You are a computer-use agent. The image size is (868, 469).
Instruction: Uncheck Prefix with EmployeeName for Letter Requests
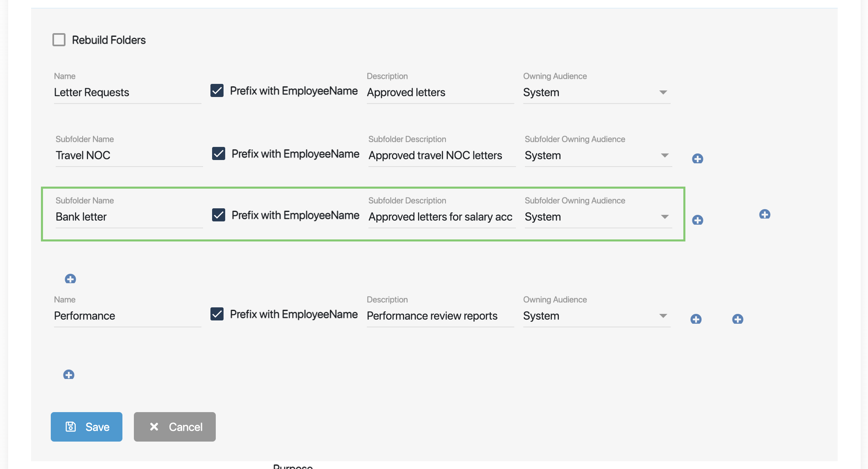click(218, 90)
